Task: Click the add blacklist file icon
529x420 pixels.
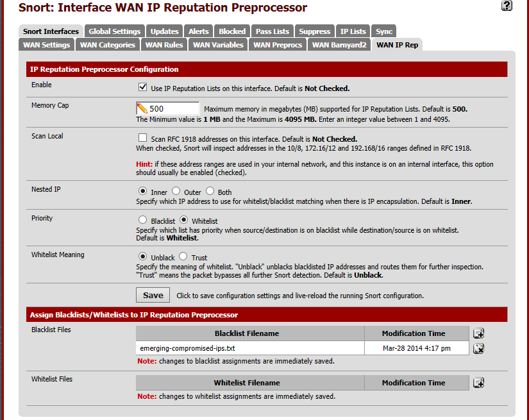Action: point(478,333)
